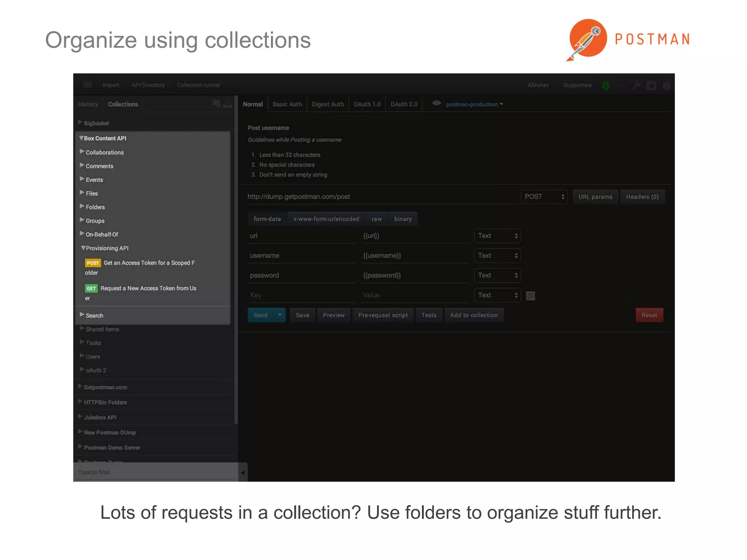Open API Directory from the top bar
The image size is (747, 560).
coord(148,85)
